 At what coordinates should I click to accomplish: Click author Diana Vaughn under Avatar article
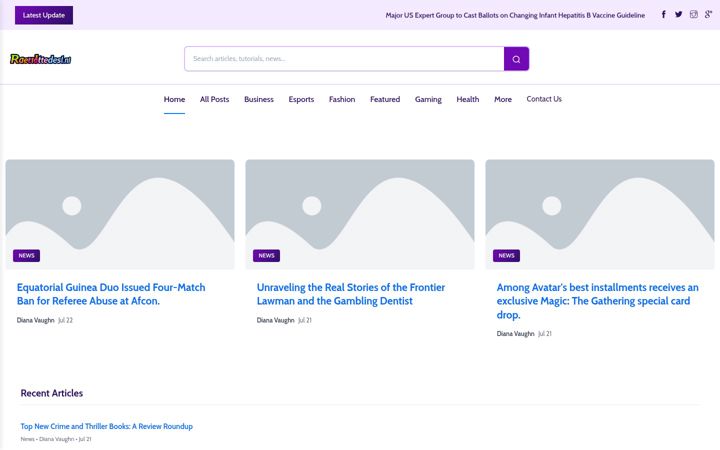[515, 333]
